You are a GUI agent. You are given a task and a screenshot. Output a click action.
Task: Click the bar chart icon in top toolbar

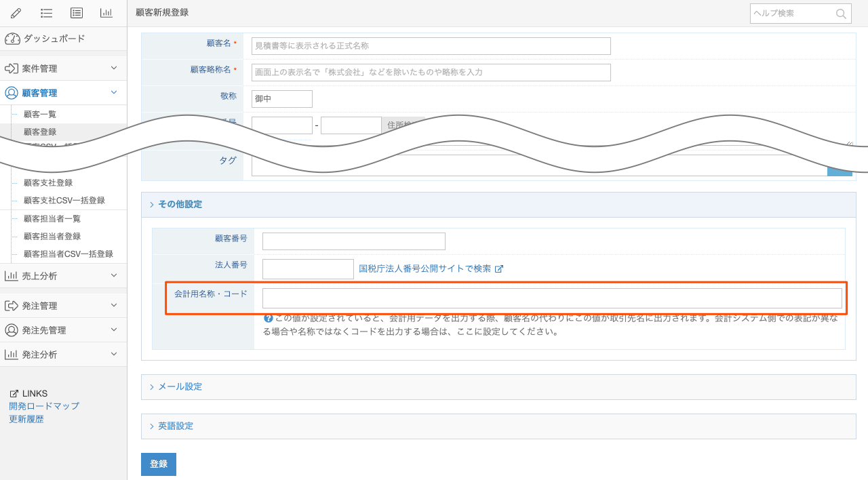coord(106,13)
